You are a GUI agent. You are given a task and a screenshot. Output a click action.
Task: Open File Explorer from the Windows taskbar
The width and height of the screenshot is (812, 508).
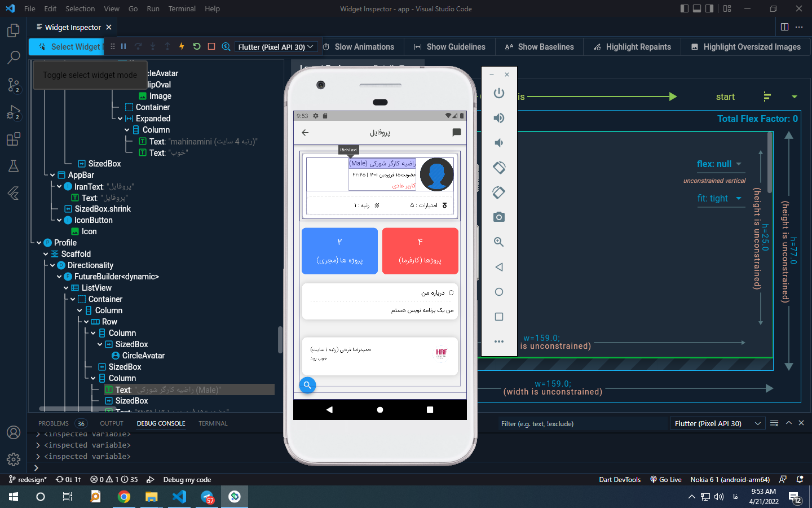coord(151,497)
